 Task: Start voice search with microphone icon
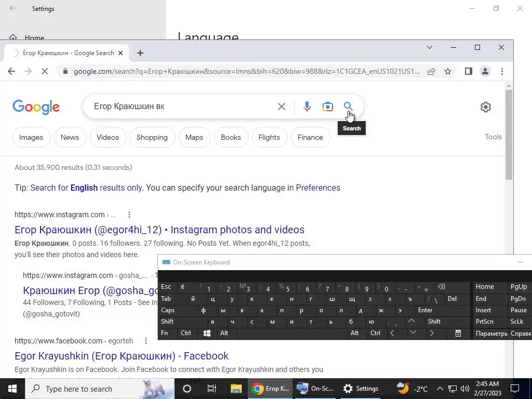[307, 107]
